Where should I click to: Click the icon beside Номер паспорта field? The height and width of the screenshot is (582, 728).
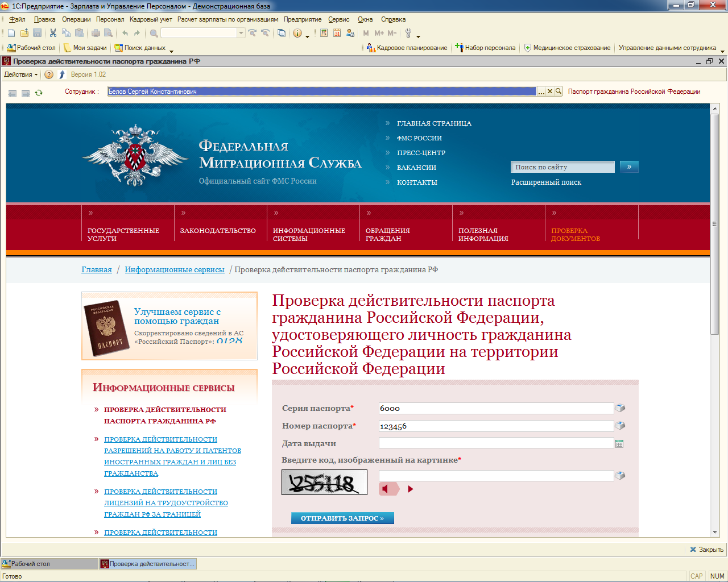(621, 426)
